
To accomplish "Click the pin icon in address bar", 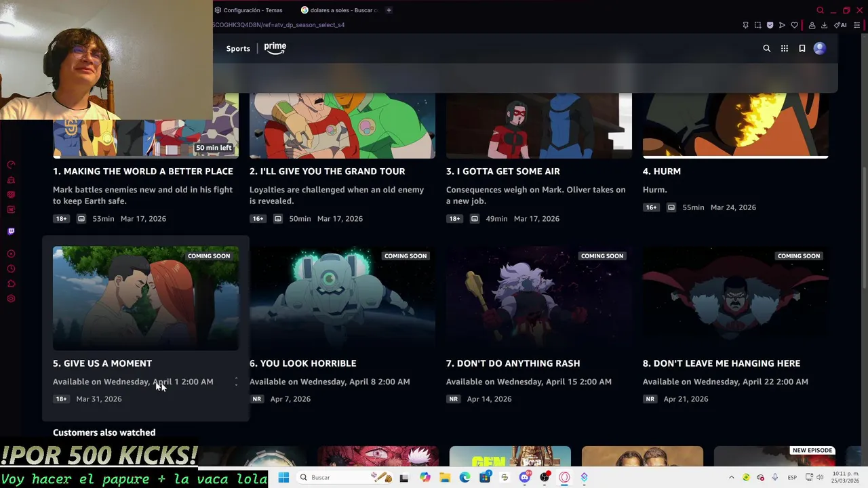I will pyautogui.click(x=745, y=25).
